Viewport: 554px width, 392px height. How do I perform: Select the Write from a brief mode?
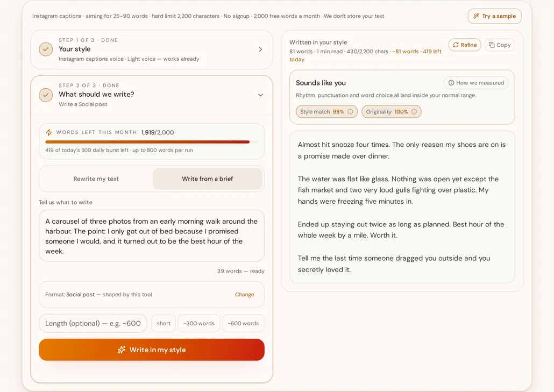[x=208, y=179]
